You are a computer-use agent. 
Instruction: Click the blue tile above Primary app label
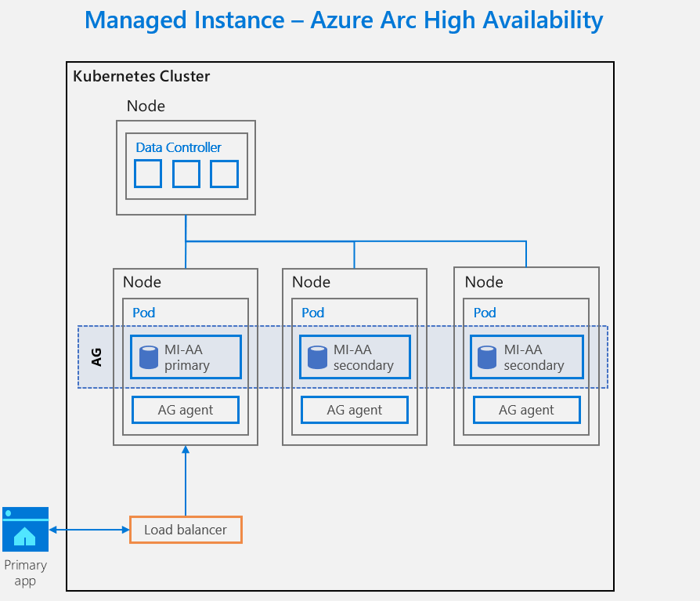coord(25,529)
